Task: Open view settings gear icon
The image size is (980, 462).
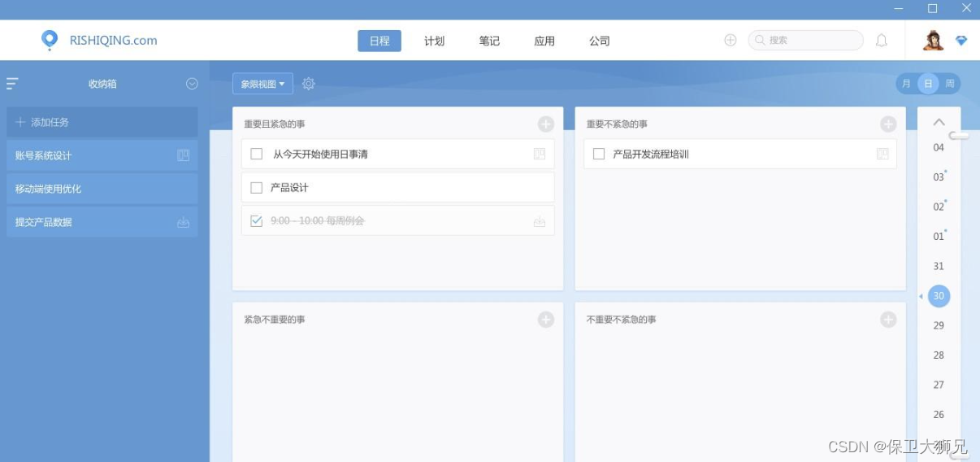Action: coord(309,84)
